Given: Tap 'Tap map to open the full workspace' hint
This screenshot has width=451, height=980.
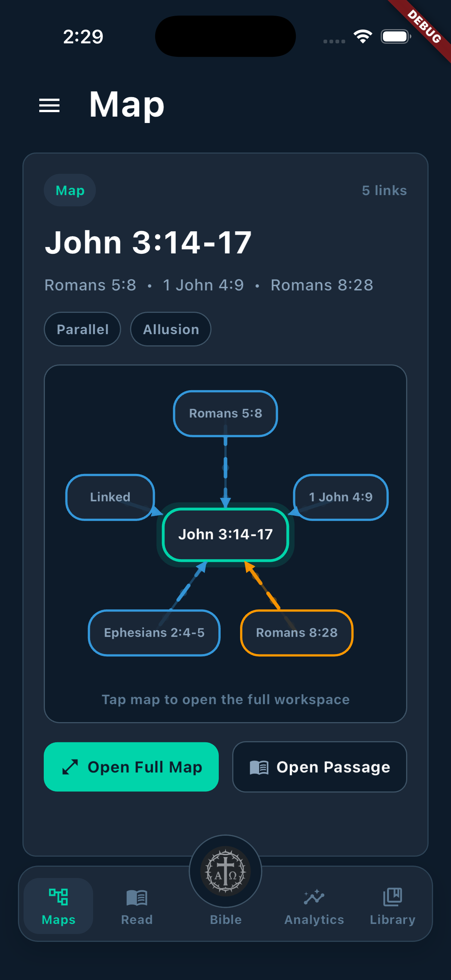Looking at the screenshot, I should (x=225, y=699).
